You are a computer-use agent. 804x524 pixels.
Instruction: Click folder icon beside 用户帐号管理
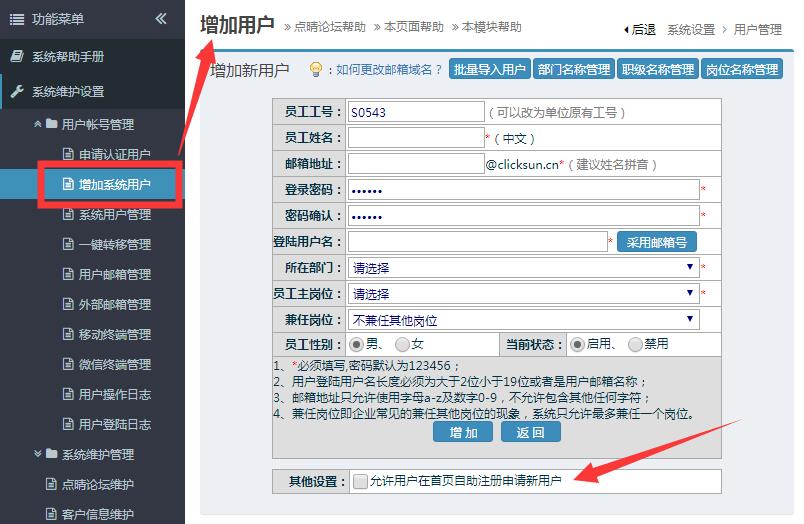[x=50, y=124]
